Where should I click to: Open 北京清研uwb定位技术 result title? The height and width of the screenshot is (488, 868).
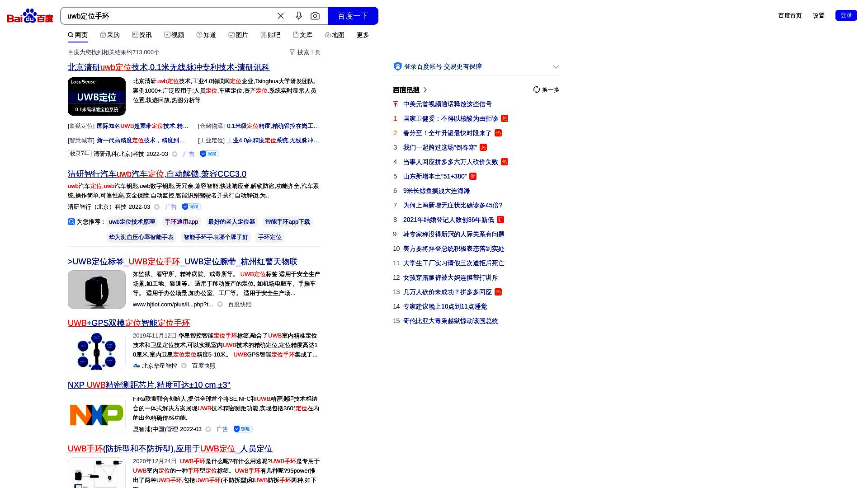(x=169, y=67)
